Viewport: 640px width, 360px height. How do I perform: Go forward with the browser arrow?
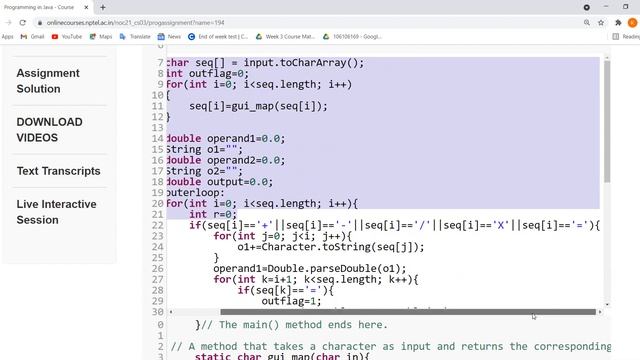pyautogui.click(x=8, y=23)
